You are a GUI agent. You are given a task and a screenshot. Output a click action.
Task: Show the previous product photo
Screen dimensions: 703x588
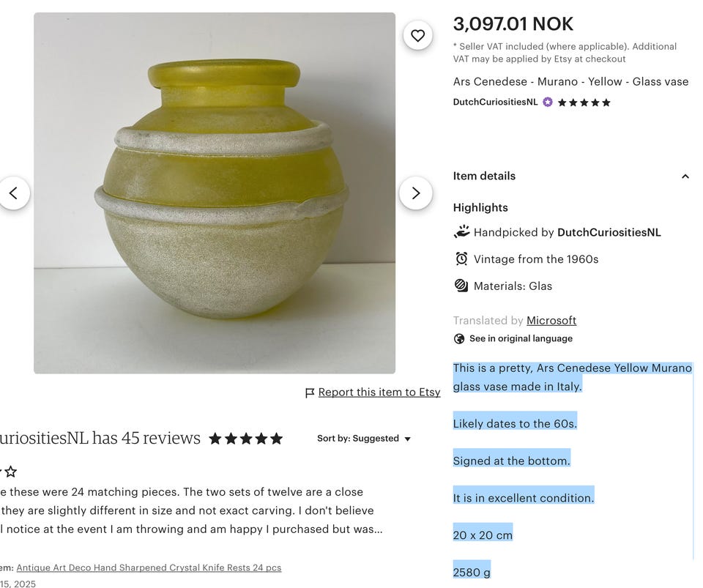[x=13, y=193]
